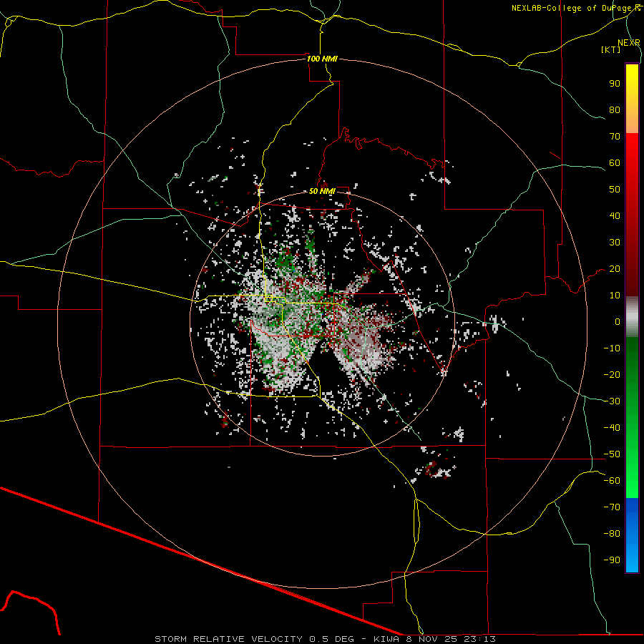Click the bright green segment near -60
The height and width of the screenshot is (644, 644).
click(x=632, y=481)
